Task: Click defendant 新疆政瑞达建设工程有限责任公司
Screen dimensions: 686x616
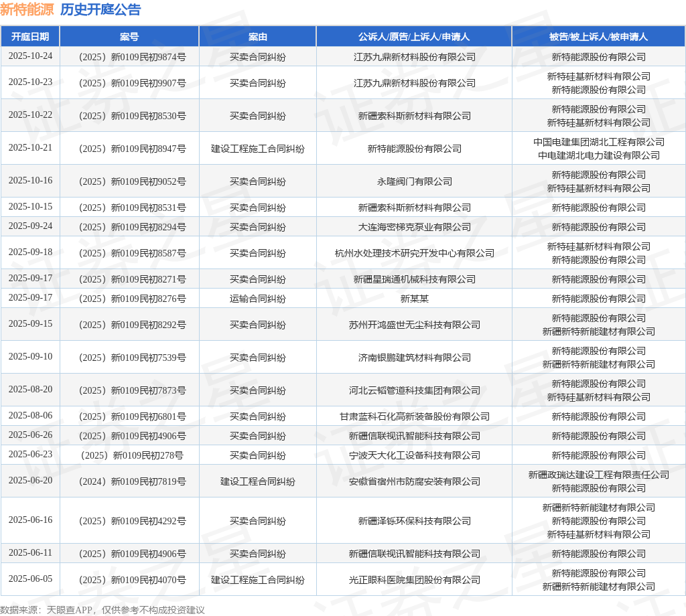Action: pos(598,475)
